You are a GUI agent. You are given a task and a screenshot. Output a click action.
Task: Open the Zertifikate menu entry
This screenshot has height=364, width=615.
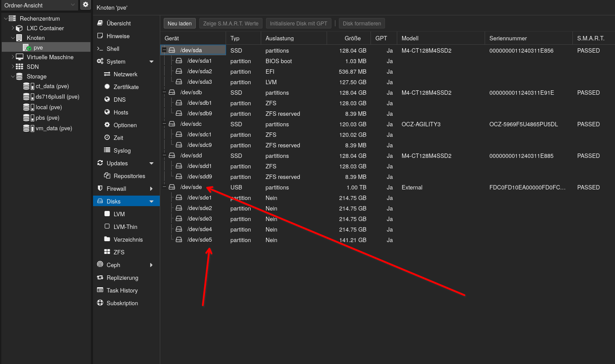(x=126, y=87)
